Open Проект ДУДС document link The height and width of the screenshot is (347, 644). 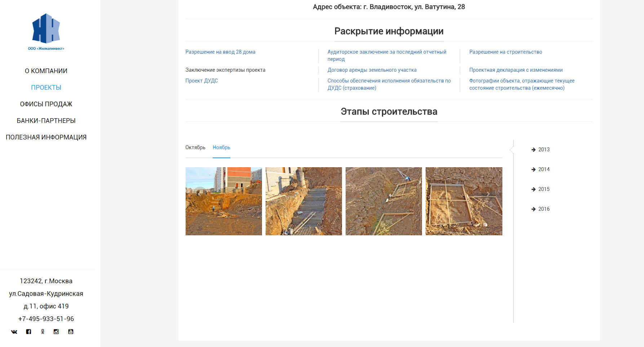tap(201, 81)
